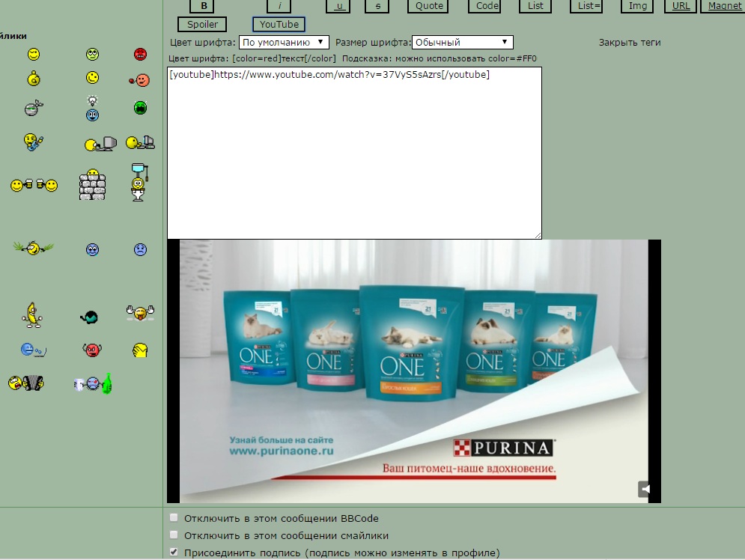Click the Spoiler tag button
The image size is (745, 560).
(202, 24)
